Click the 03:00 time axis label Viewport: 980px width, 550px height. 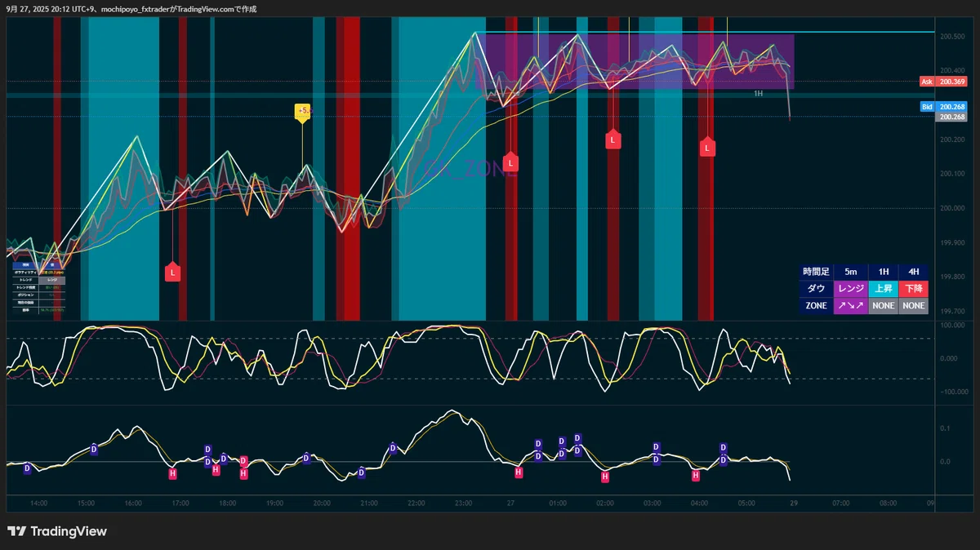pos(652,503)
